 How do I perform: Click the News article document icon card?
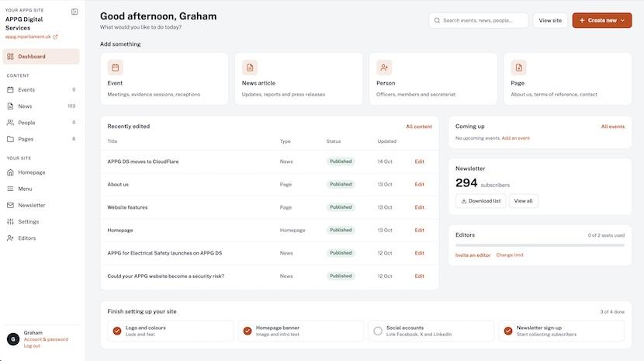tap(250, 68)
